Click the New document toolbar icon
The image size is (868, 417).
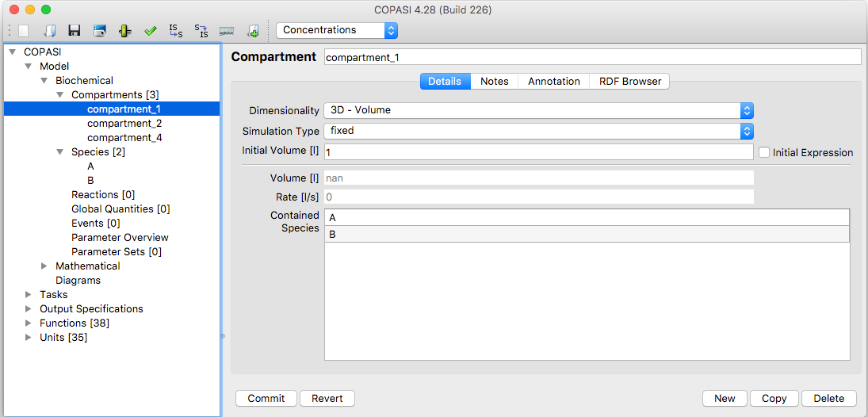[x=23, y=30]
